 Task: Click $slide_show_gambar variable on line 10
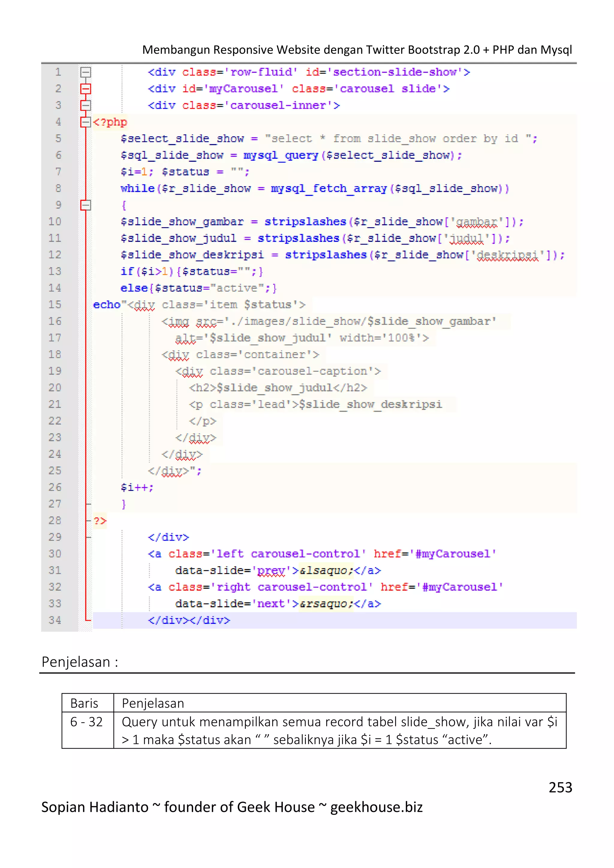pyautogui.click(x=182, y=221)
